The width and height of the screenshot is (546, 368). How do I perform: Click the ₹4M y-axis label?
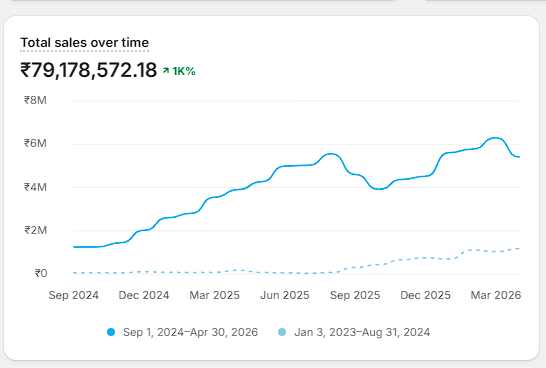click(35, 187)
